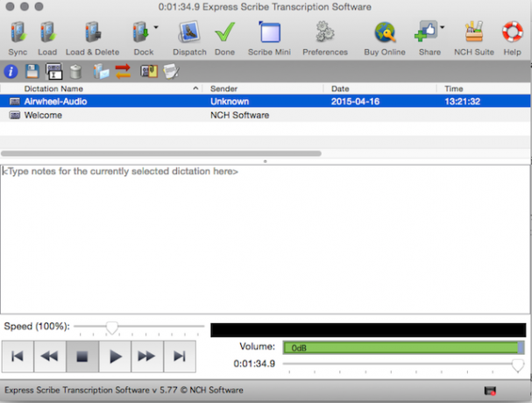Click the pane splitter dot handle
Screen dimensions: 532x403
266,161
